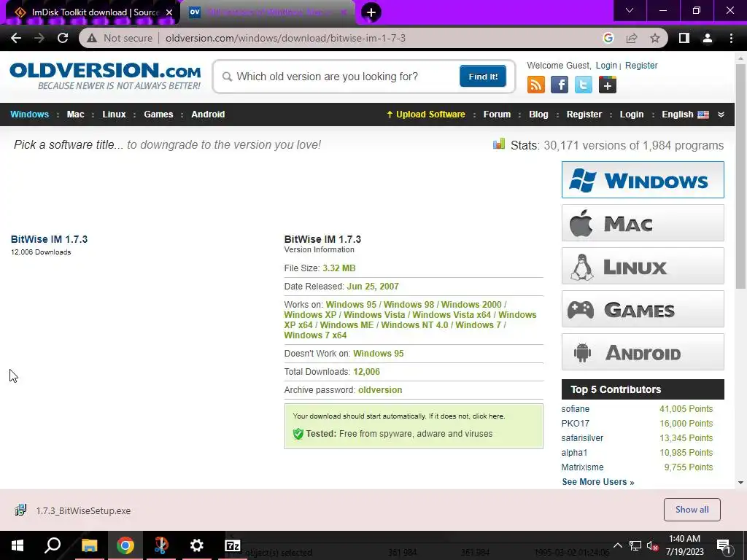747x560 pixels.
Task: Open the Twitter icon link
Action: [x=583, y=85]
